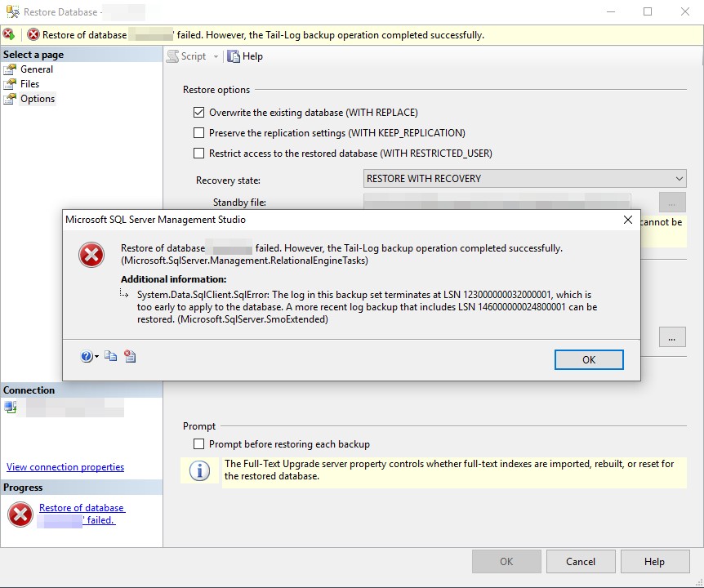Click the red X icon beside banner message
704x588 pixels.
point(33,34)
